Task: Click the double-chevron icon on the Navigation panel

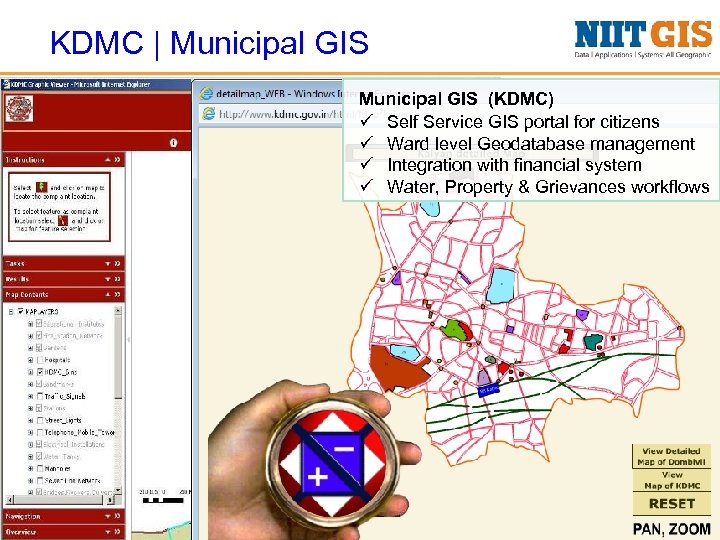Action: (x=118, y=516)
